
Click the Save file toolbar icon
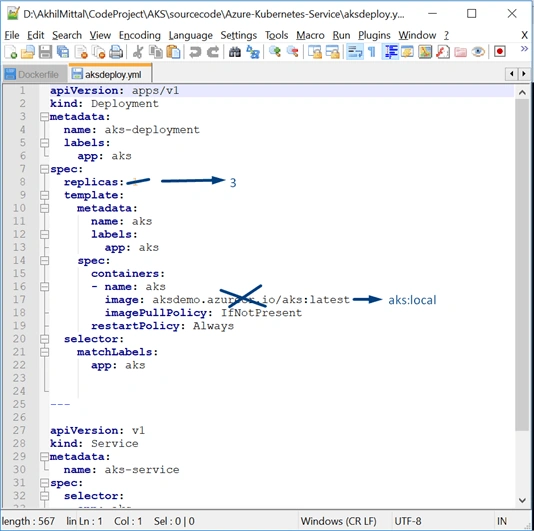pos(45,52)
